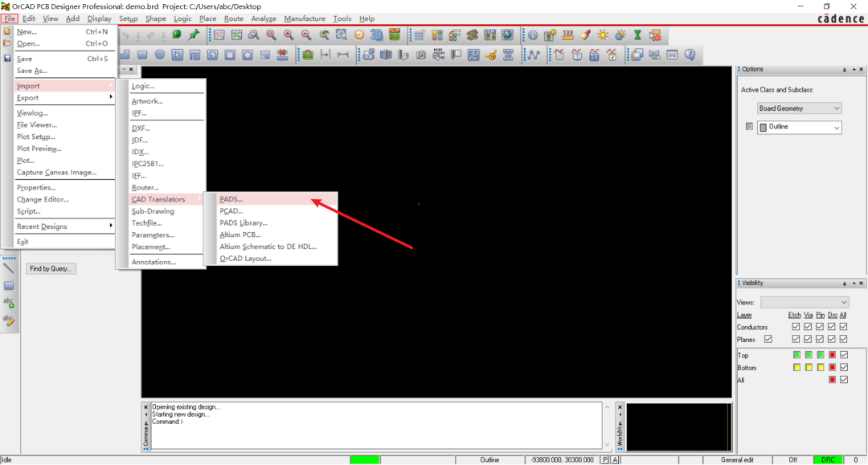This screenshot has height=465, width=868.
Task: Click the zoom out magnifier icon
Action: (306, 35)
